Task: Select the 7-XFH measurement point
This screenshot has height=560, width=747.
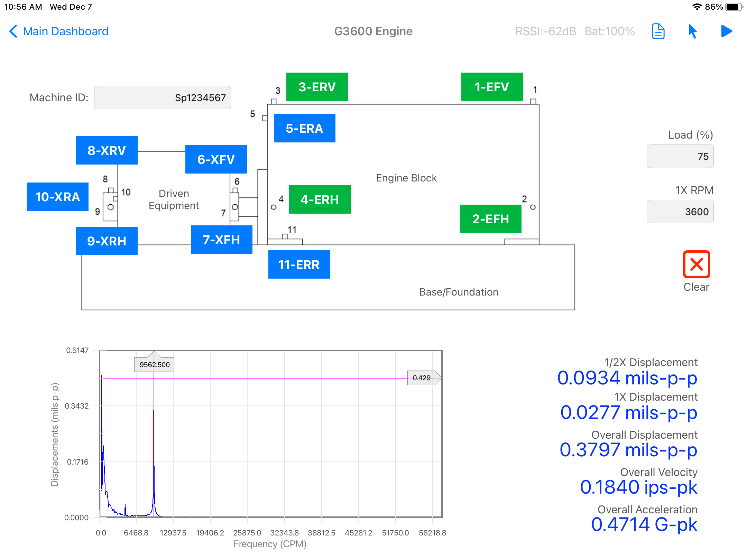Action: pyautogui.click(x=222, y=240)
